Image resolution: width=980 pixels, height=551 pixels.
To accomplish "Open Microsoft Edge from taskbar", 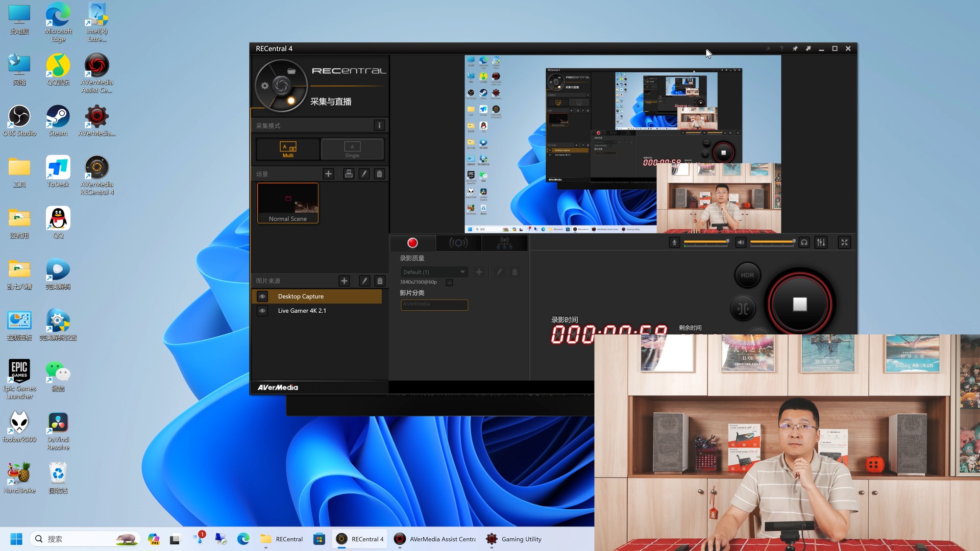I will [243, 539].
